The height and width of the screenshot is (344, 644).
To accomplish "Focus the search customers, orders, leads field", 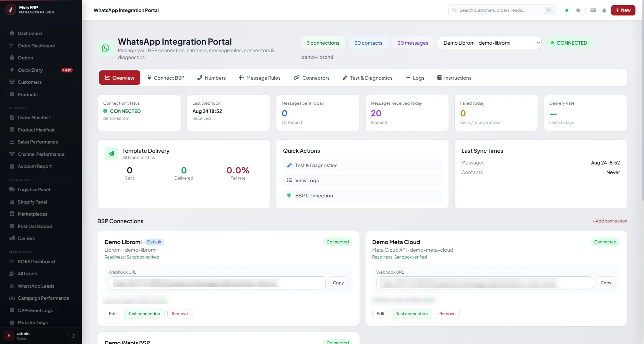I will click(x=503, y=10).
